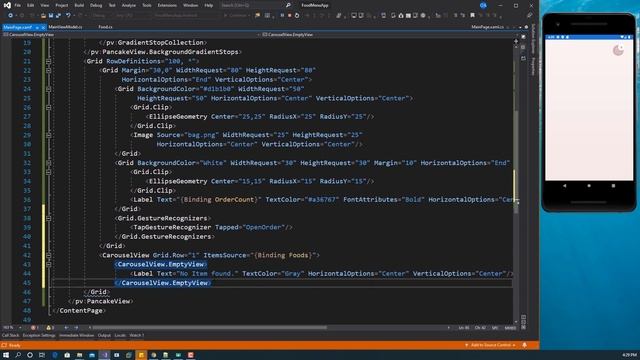Click the account avatar badge in title bar
The width and height of the screenshot is (640, 360).
pyautogui.click(x=483, y=5)
